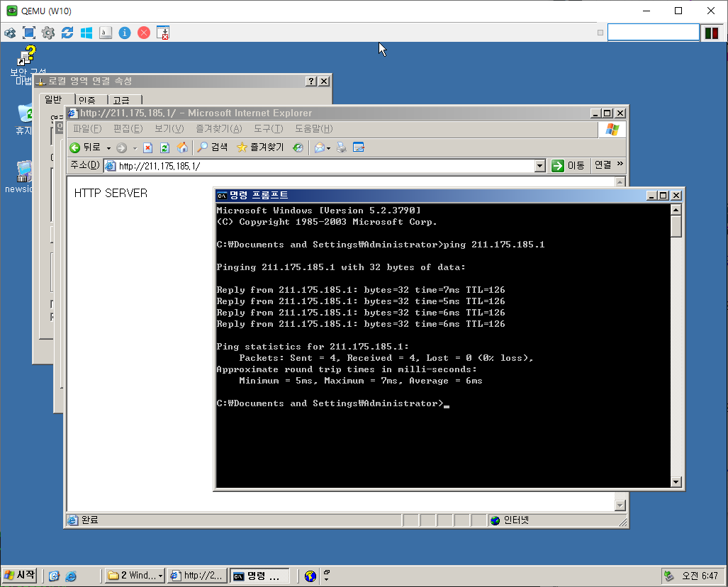Click the IE History icon
This screenshot has height=587, width=728.
[x=298, y=147]
